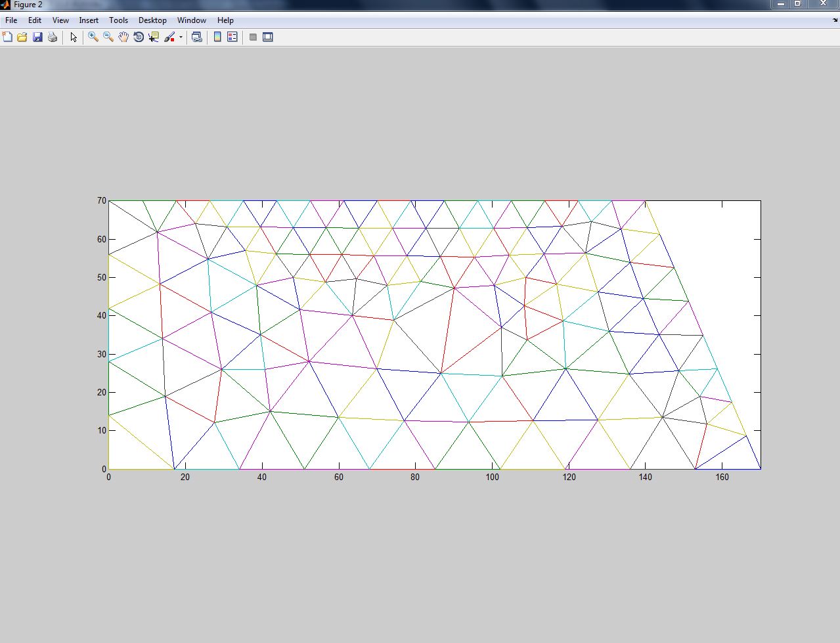This screenshot has height=643, width=840.
Task: Click the New Figure icon
Action: (x=7, y=37)
